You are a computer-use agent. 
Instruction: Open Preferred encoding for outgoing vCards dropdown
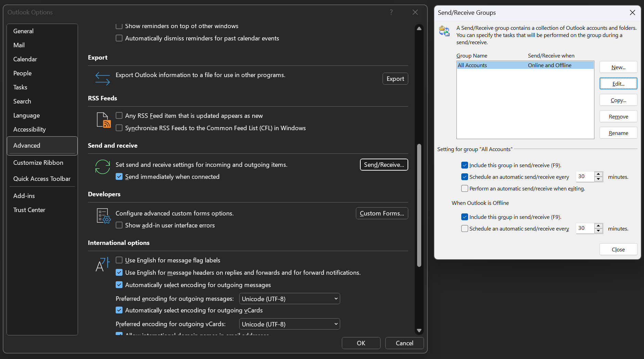coord(289,324)
